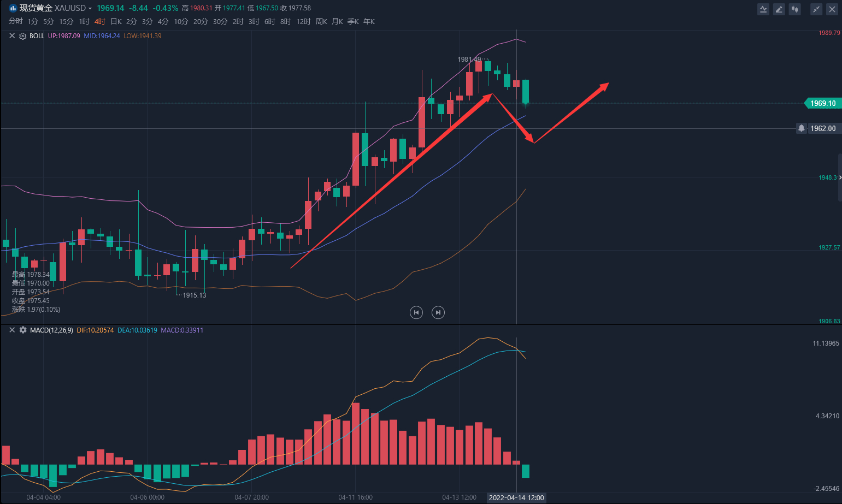Switch to the 4分 timeframe

click(163, 21)
